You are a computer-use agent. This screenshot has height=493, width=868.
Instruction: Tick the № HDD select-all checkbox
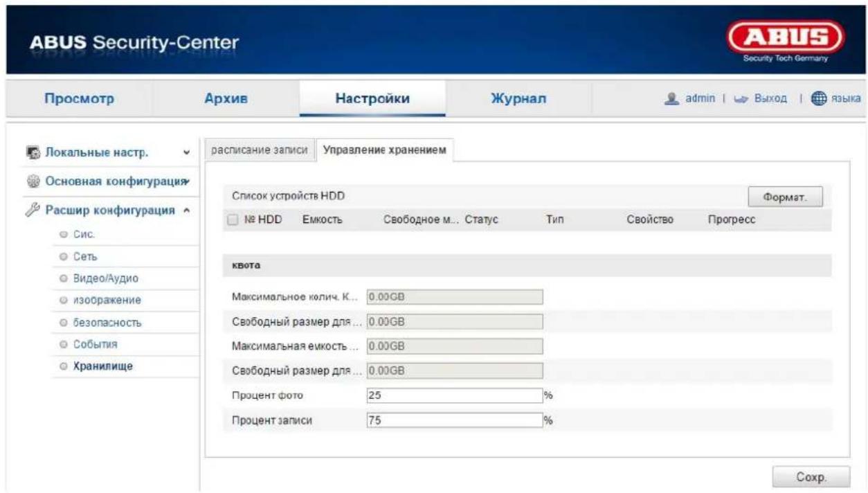232,220
